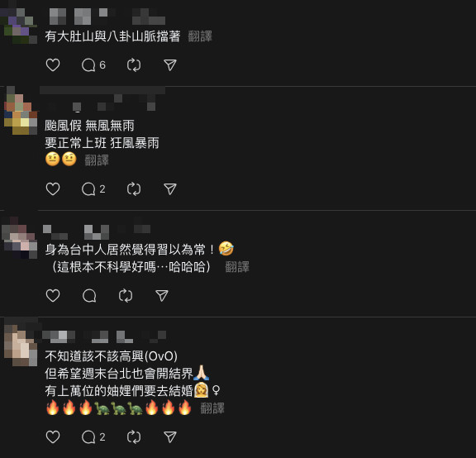476x458 pixels.
Task: Open replies on the 台北也會開結界 comment
Action: tap(93, 437)
